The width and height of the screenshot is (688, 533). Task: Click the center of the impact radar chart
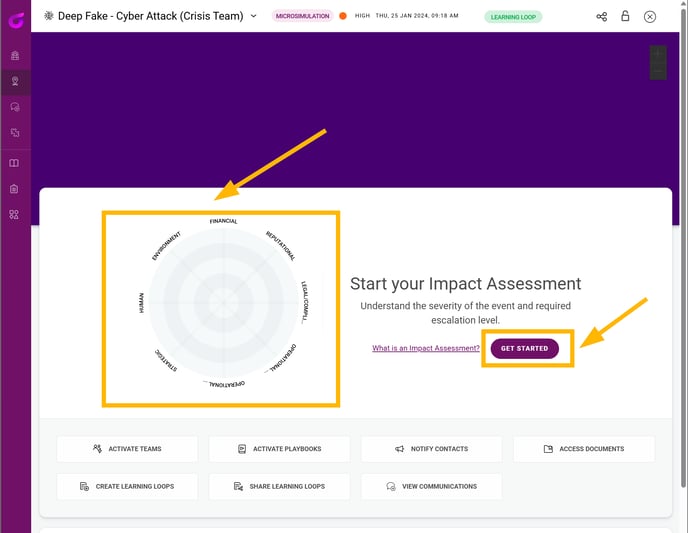223,302
